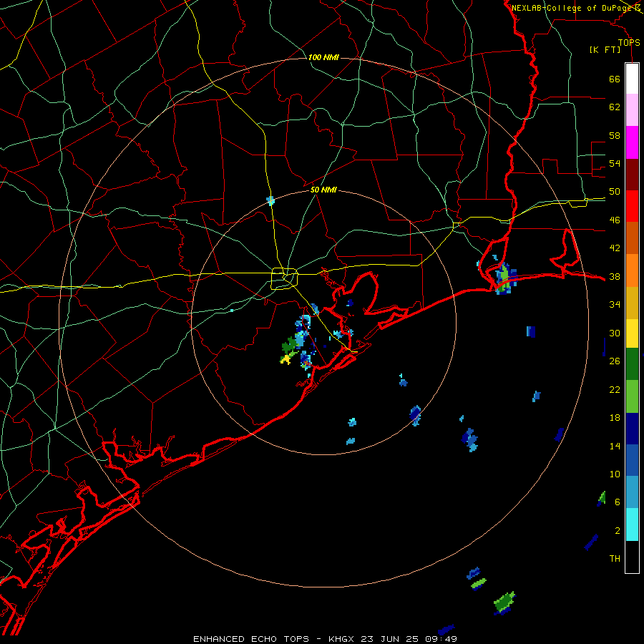Click the '42' legend value
644x644 pixels.
pyautogui.click(x=615, y=248)
